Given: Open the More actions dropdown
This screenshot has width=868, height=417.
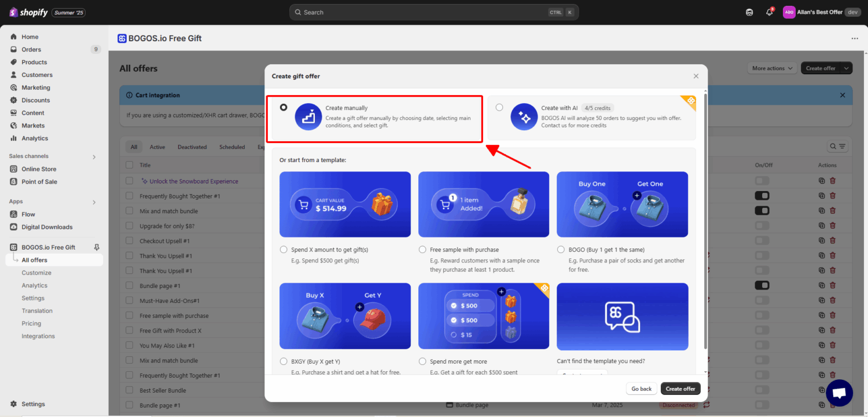Looking at the screenshot, I should click(x=772, y=68).
